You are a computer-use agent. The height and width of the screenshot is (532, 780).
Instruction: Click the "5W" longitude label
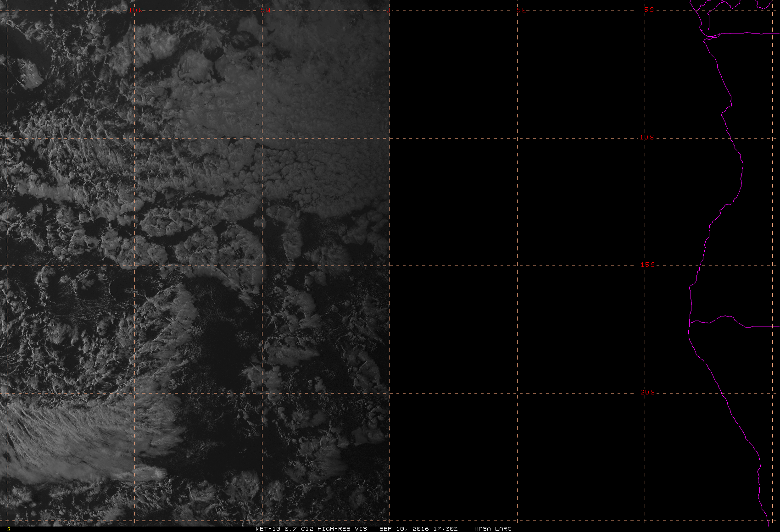click(x=264, y=10)
